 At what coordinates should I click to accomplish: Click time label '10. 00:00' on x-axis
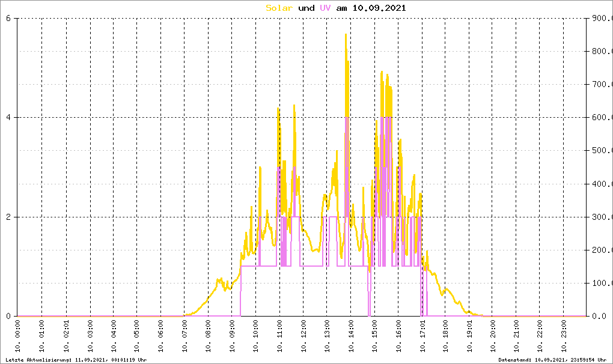pyautogui.click(x=17, y=336)
